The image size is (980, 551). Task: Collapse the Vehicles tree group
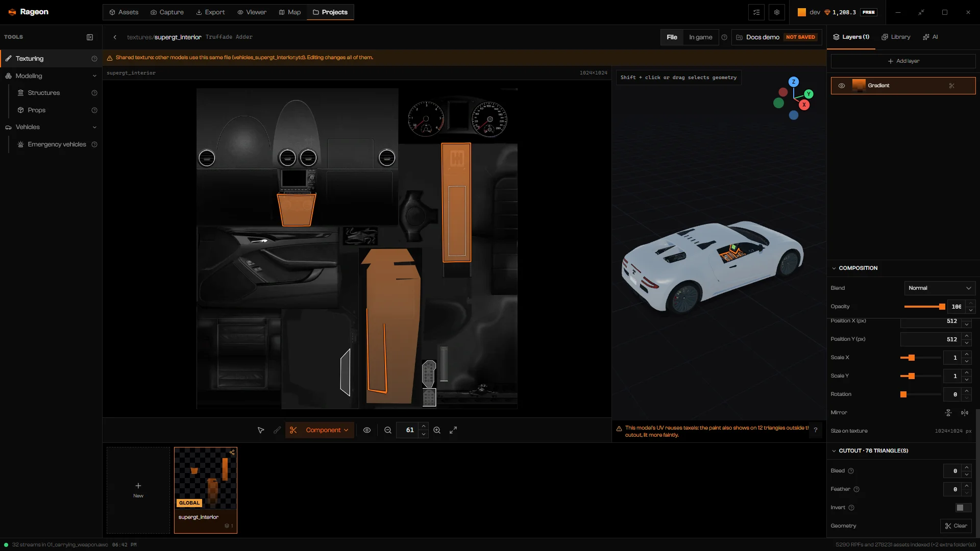point(94,127)
